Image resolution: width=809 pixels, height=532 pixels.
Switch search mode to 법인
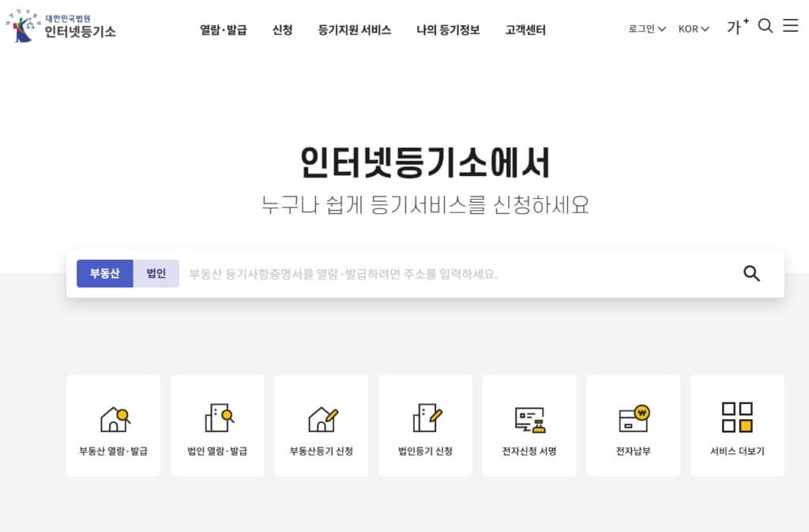[155, 273]
